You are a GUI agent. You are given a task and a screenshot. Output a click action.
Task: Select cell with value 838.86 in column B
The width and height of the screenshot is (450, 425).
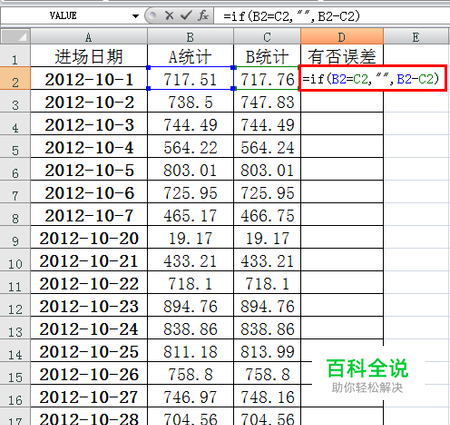pyautogui.click(x=190, y=328)
